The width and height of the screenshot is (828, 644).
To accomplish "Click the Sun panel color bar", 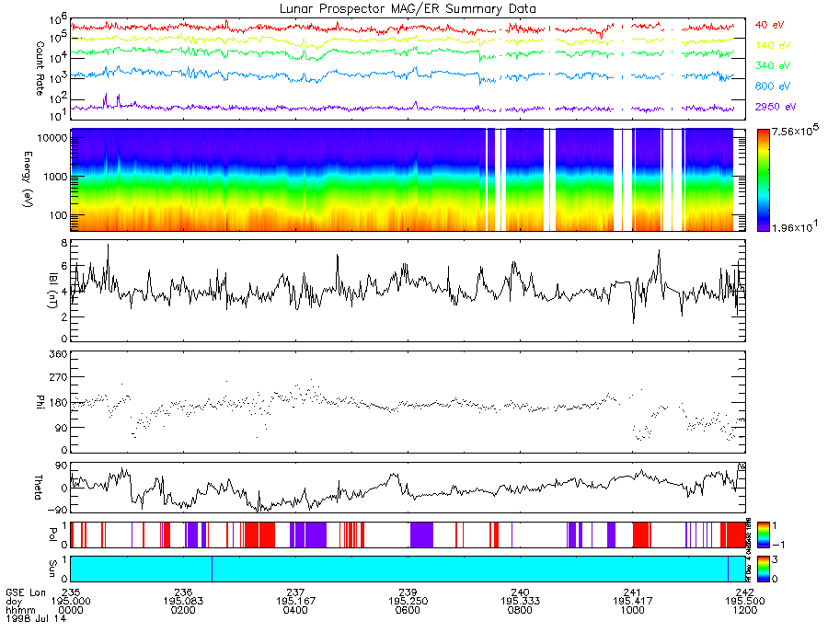I will click(763, 569).
